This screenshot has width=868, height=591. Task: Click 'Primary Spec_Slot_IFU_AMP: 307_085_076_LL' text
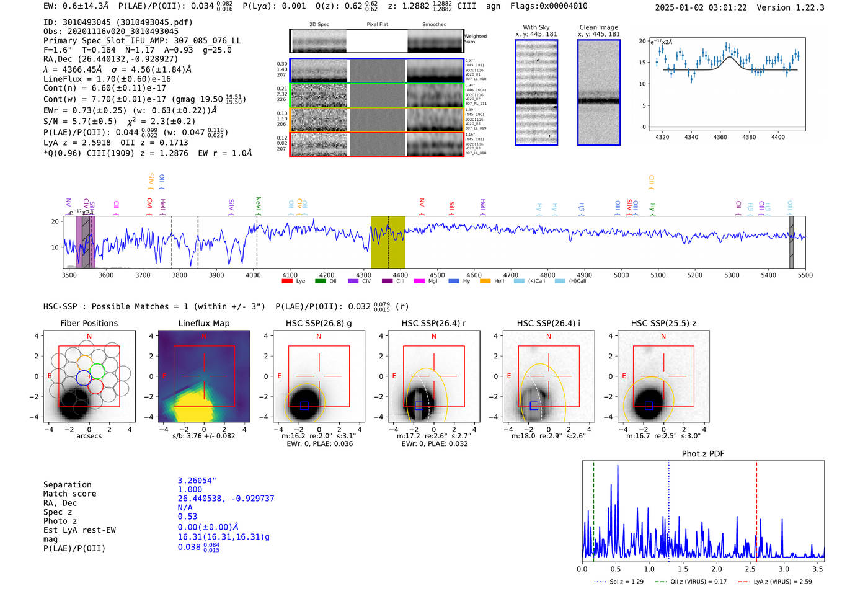143,40
